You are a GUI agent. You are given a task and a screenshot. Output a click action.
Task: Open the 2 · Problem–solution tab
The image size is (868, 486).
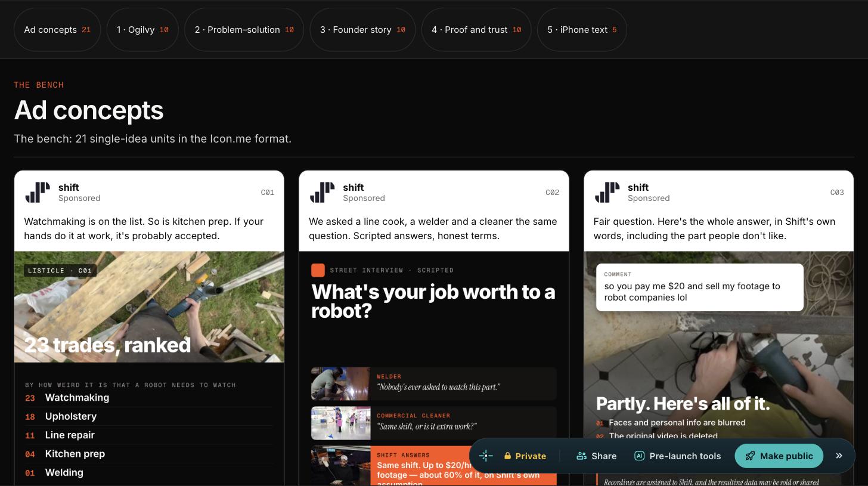[x=244, y=30]
